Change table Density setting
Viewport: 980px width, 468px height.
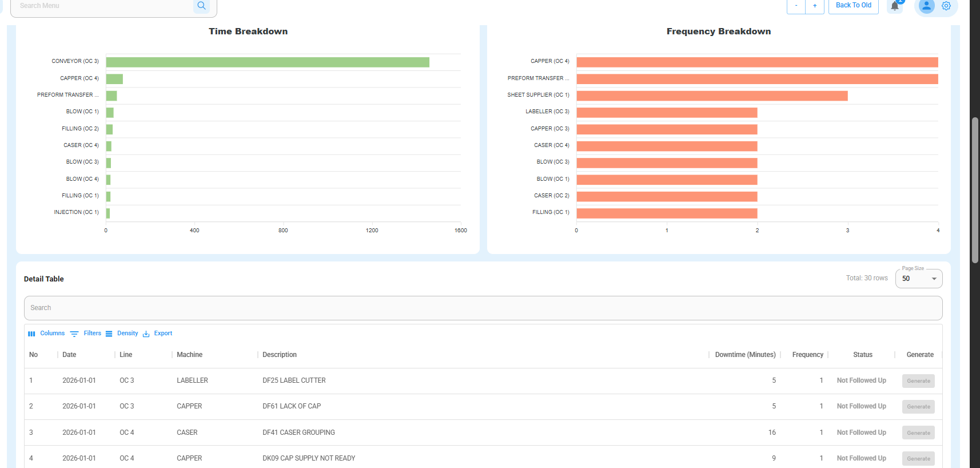coord(122,334)
